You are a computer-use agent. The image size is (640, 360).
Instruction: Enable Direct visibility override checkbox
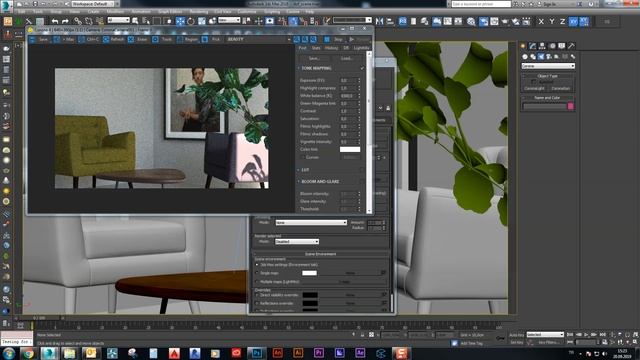point(257,295)
